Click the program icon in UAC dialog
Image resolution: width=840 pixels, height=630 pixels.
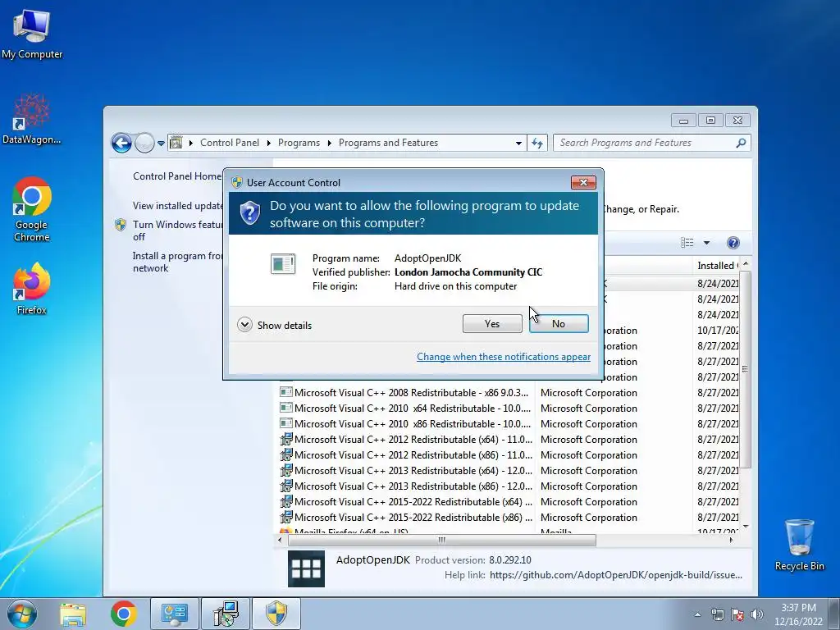[x=283, y=264]
